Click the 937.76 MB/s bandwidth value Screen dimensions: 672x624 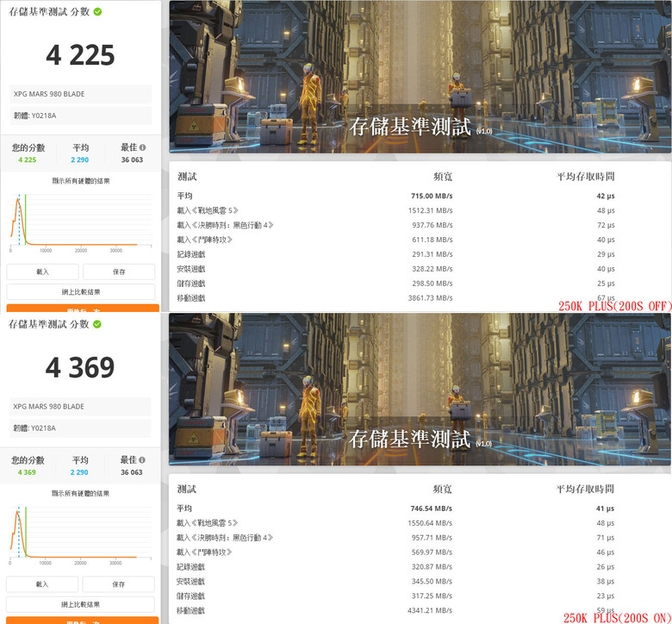tap(432, 225)
